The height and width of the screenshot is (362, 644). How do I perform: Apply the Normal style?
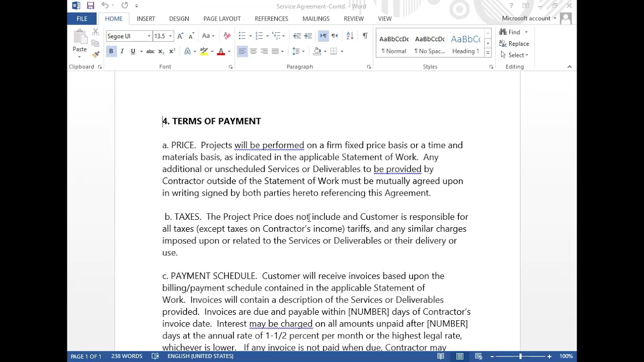point(394,44)
